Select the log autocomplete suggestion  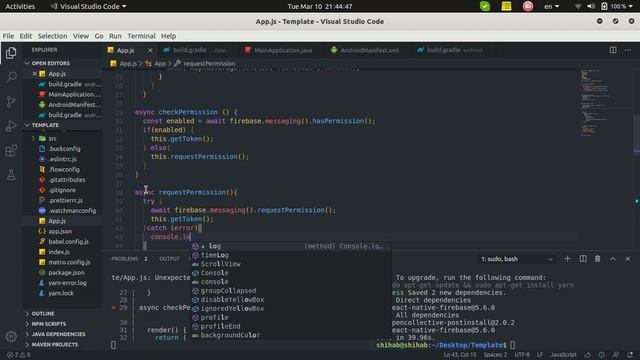[291, 246]
